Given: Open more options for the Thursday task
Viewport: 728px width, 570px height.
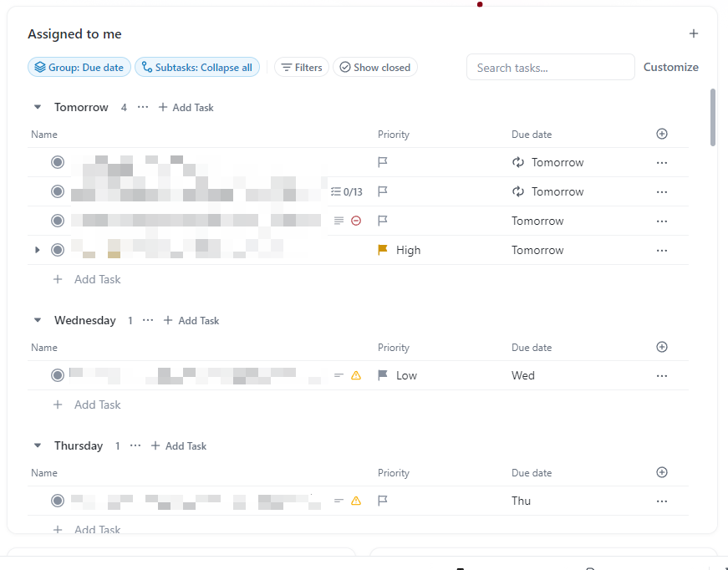Looking at the screenshot, I should 662,501.
